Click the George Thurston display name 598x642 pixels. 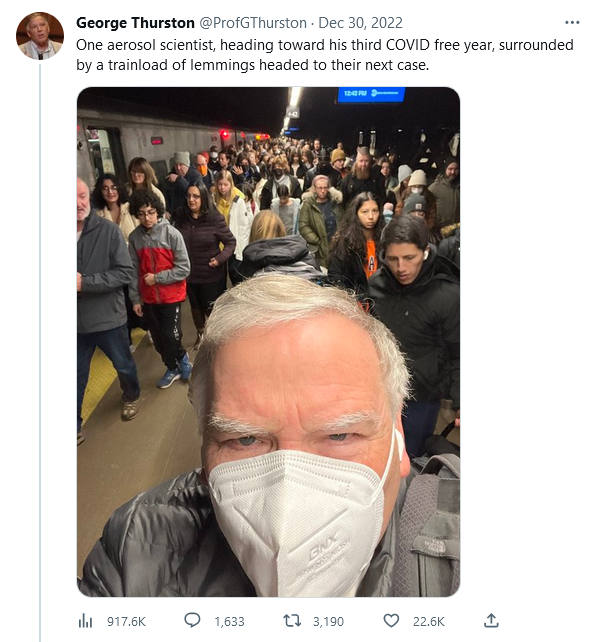135,23
